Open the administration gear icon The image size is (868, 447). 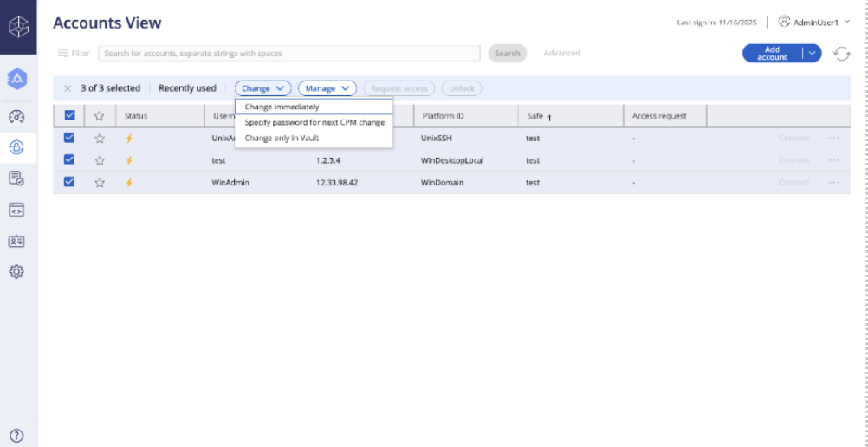[16, 271]
